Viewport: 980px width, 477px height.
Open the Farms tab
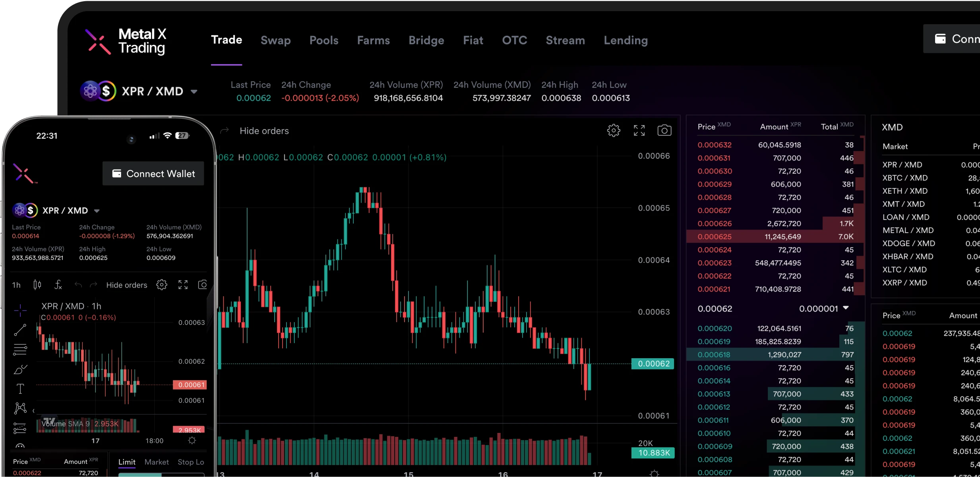point(374,40)
